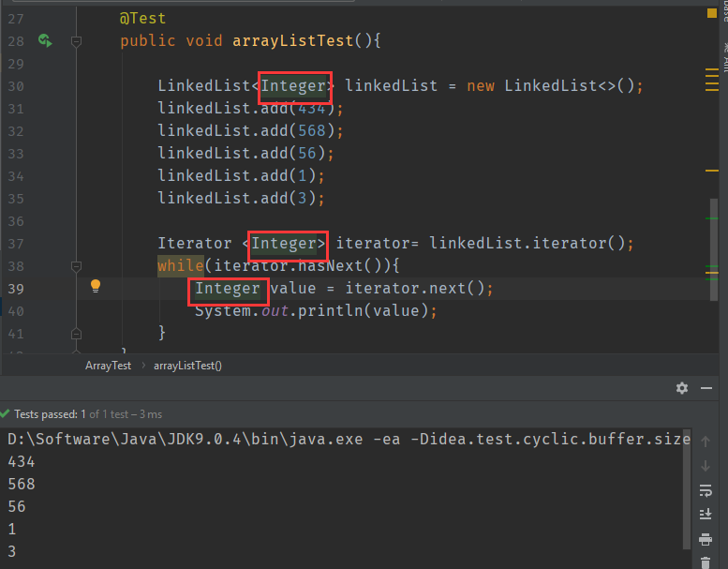
Task: Collapse the while loop fold marker on line 38
Action: 77,266
